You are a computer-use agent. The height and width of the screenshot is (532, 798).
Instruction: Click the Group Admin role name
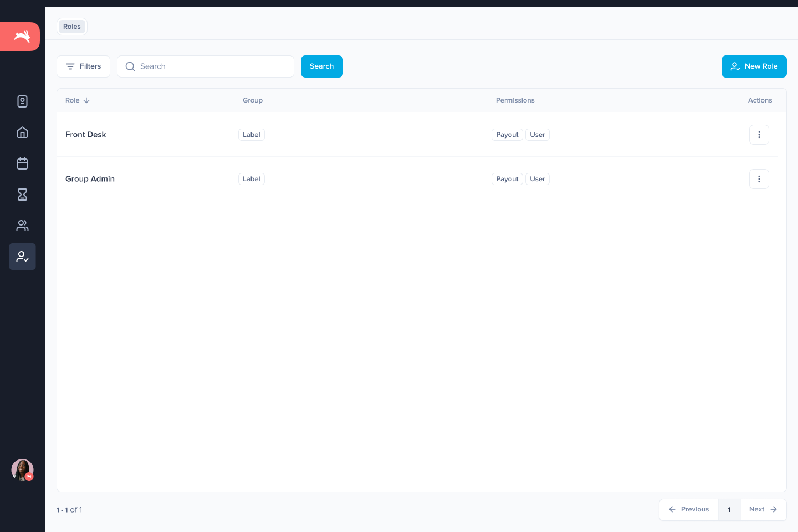[90, 179]
